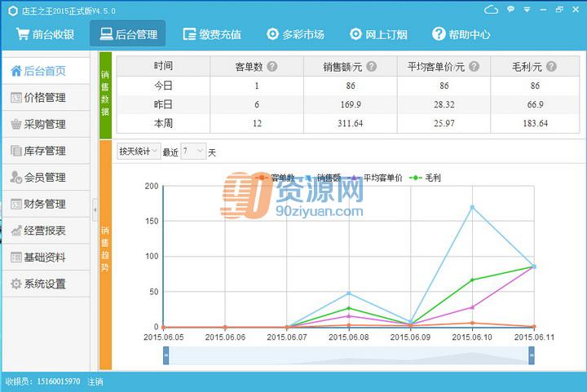587x392 pixels.
Task: Open 会员管理 in the sidebar
Action: (x=46, y=178)
